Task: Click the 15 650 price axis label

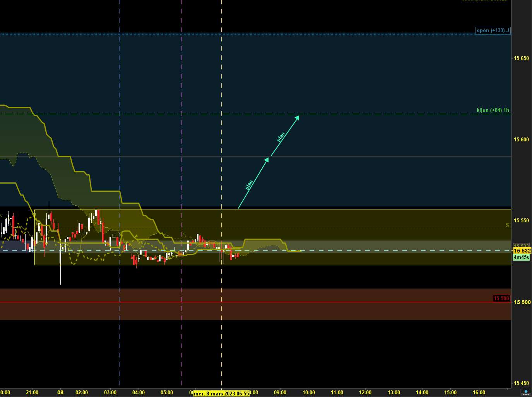Action: 521,58
